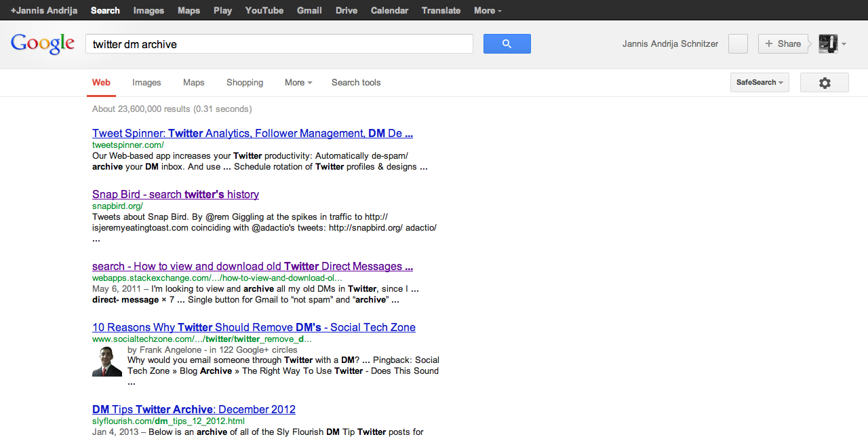Open Images in the top black bar
This screenshot has height=439, width=868.
tap(149, 10)
